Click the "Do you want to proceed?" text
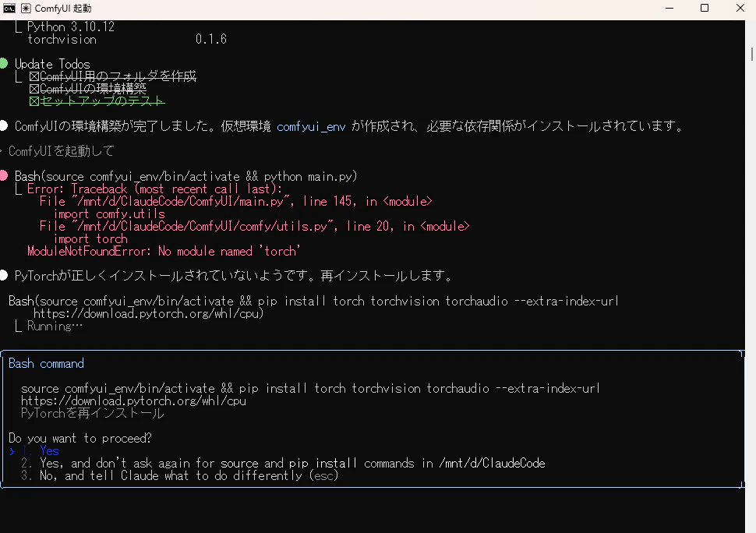The height and width of the screenshot is (533, 756). [80, 438]
